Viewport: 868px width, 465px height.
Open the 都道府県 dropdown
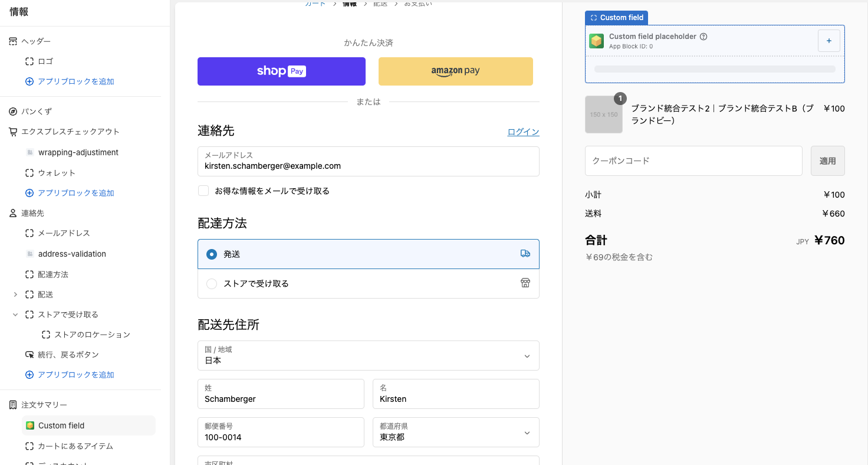pos(455,433)
